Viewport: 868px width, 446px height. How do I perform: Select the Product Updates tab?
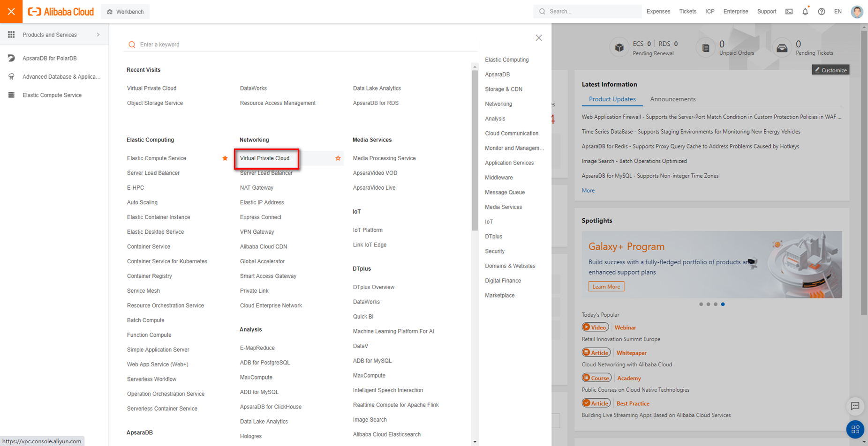pos(612,99)
